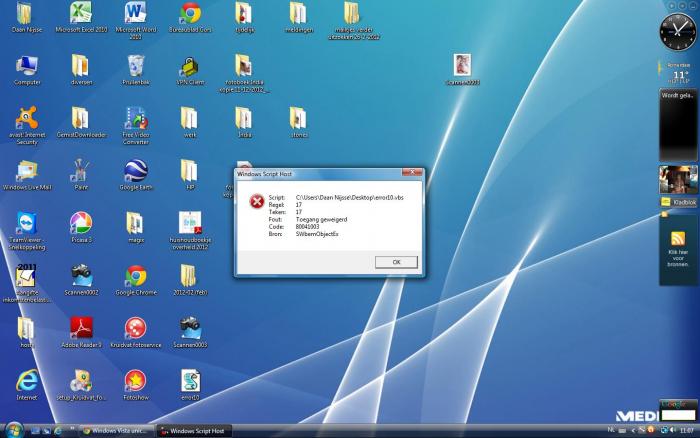Click OK in the Windows Script Host dialog
Screen dimensions: 700x438
[396, 262]
